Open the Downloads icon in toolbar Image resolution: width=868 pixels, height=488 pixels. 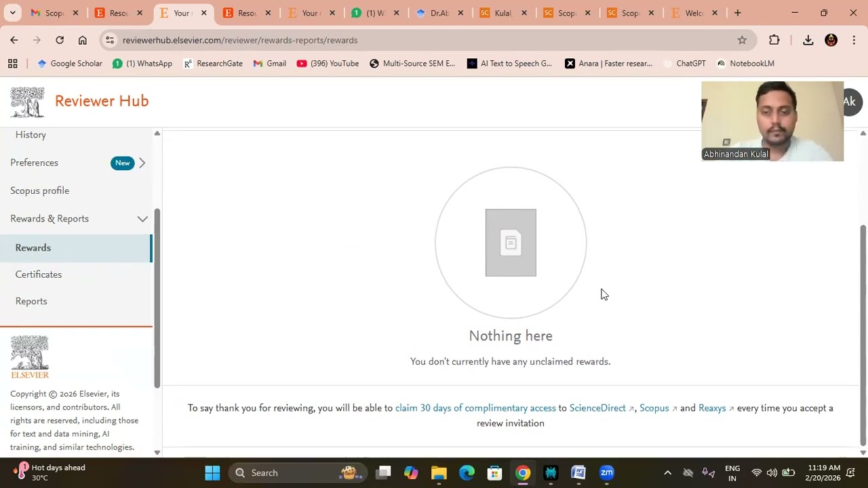tap(808, 40)
